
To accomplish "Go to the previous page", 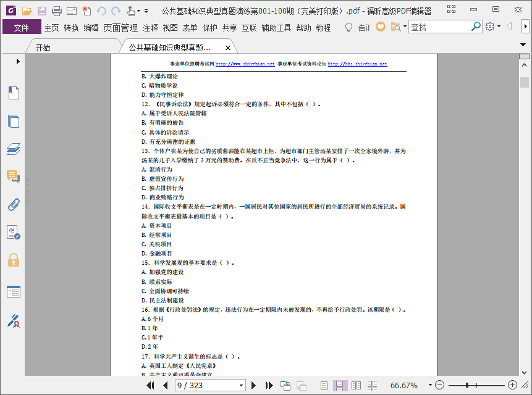I will point(166,385).
